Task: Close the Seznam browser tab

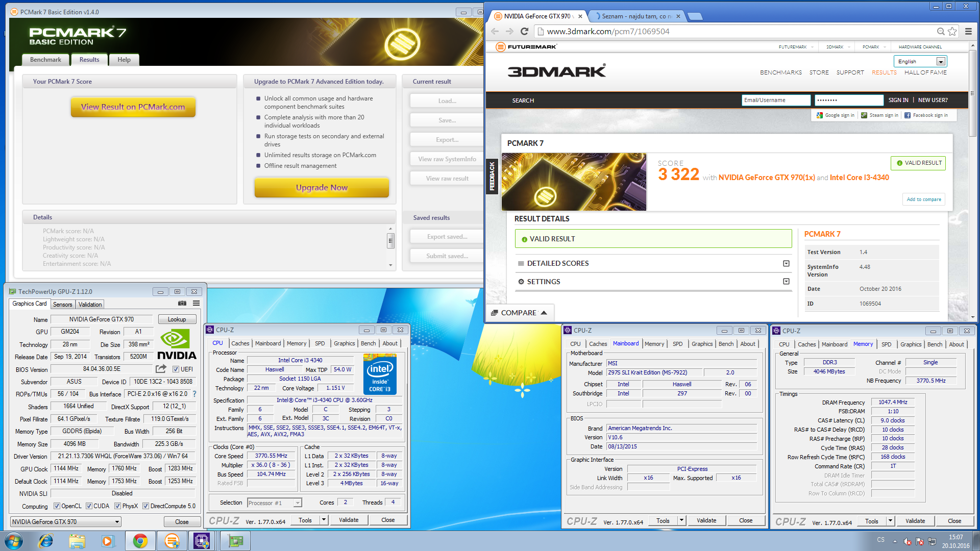Action: click(678, 16)
